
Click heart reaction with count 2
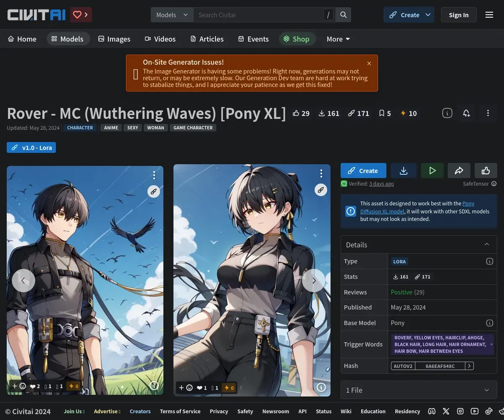pos(35,386)
